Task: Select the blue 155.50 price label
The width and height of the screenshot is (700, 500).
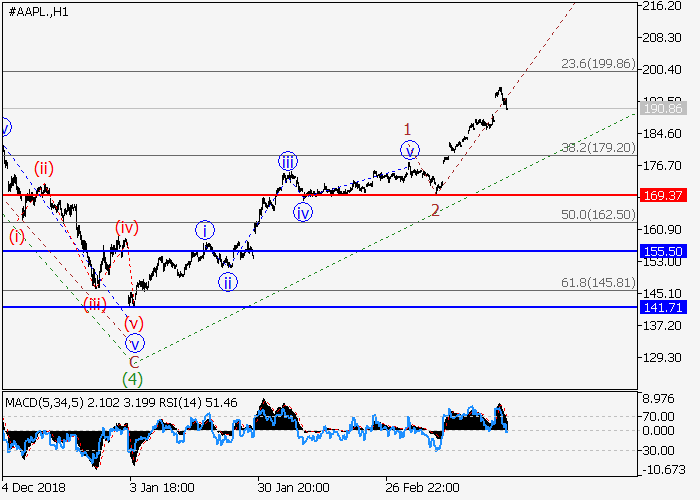Action: (663, 251)
